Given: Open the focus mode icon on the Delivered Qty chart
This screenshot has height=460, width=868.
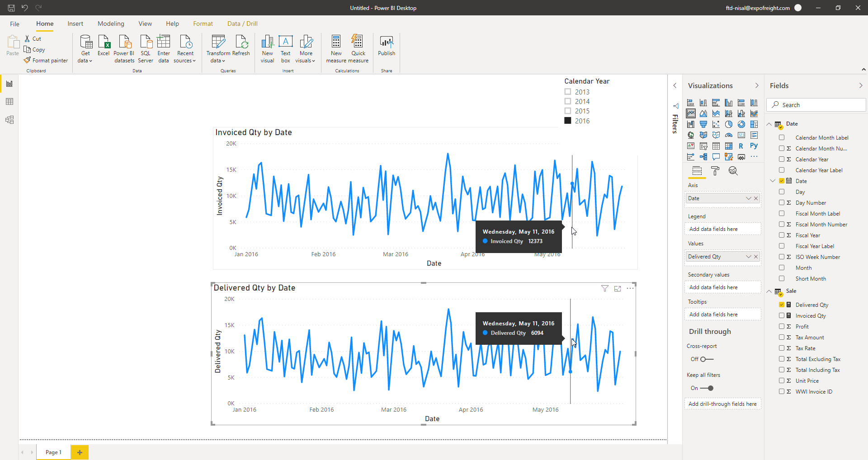Looking at the screenshot, I should [x=618, y=288].
